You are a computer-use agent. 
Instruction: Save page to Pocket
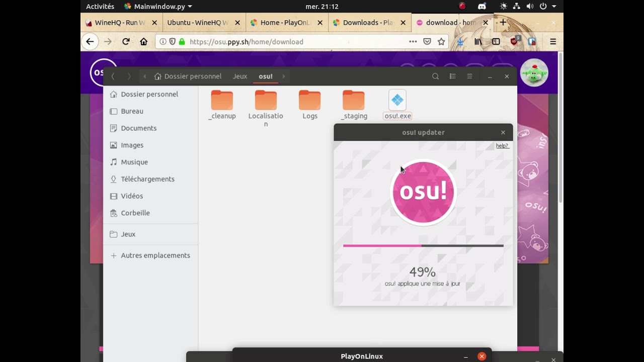[x=427, y=42]
